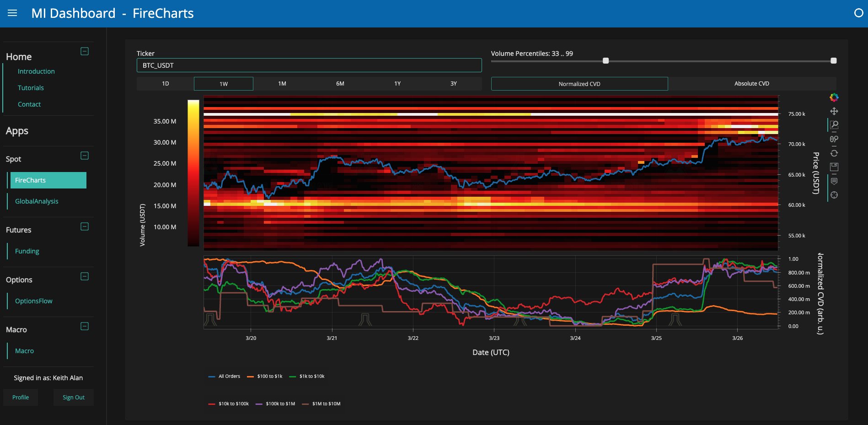Open the Tutorials link
Viewport: 868px width, 425px height.
(31, 88)
